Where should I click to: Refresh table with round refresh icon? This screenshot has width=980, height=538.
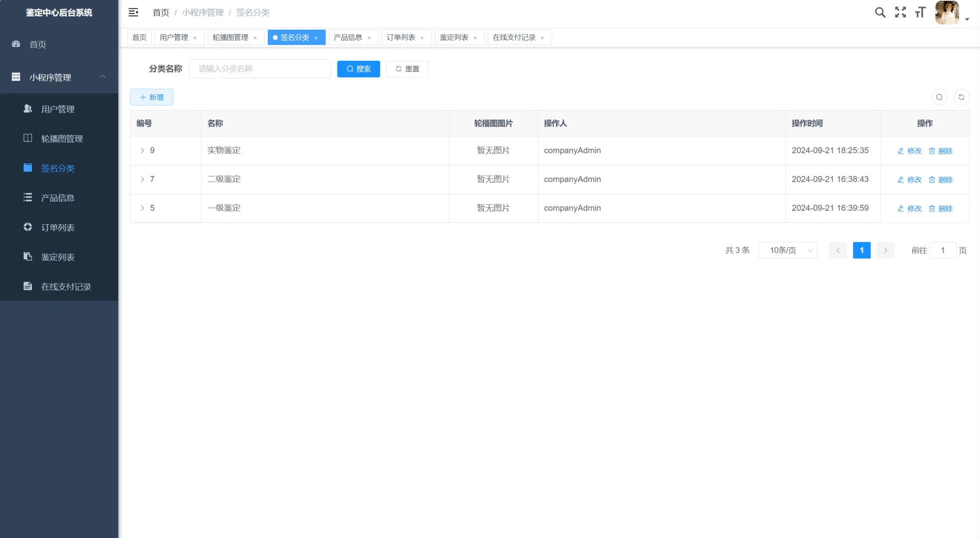pyautogui.click(x=961, y=97)
